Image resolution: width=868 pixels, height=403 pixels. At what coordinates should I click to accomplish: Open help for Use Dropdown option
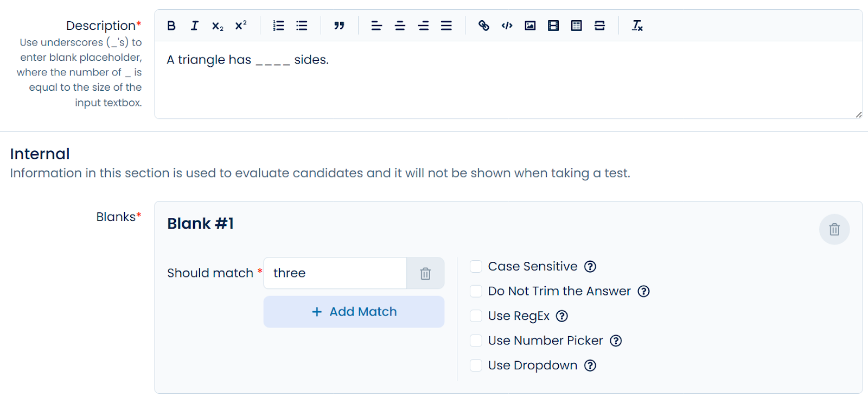point(590,366)
